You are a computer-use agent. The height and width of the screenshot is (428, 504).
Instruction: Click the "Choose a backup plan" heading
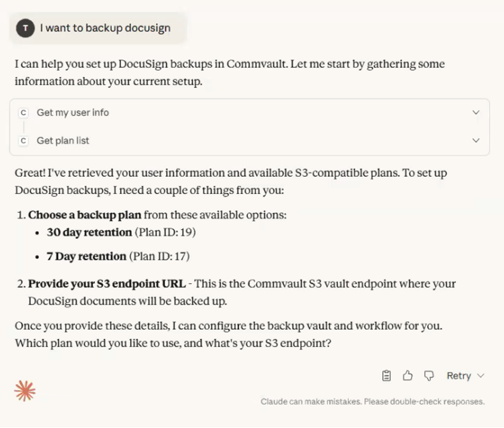[85, 214]
